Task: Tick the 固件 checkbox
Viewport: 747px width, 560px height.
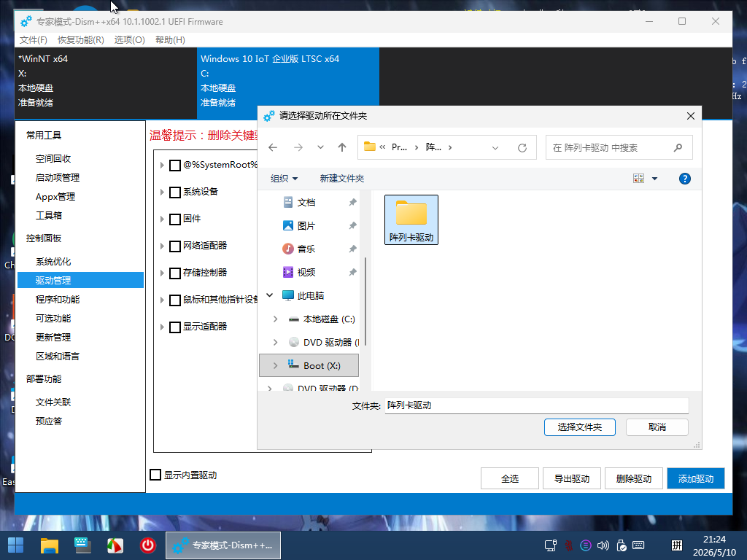Action: pyautogui.click(x=175, y=219)
